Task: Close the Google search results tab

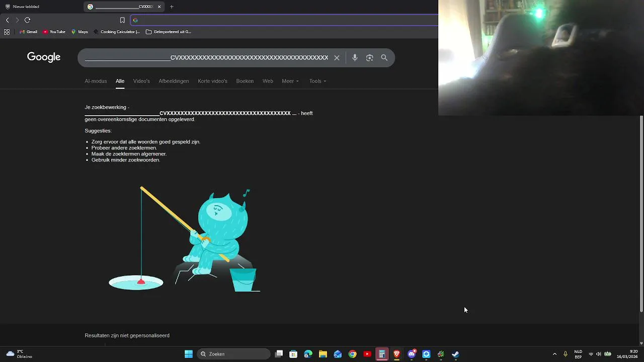Action: click(159, 7)
